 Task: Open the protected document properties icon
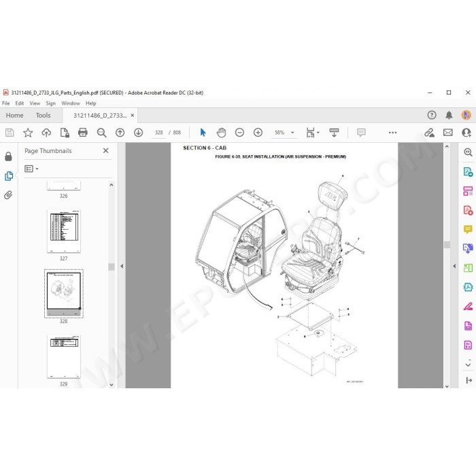coord(65,133)
